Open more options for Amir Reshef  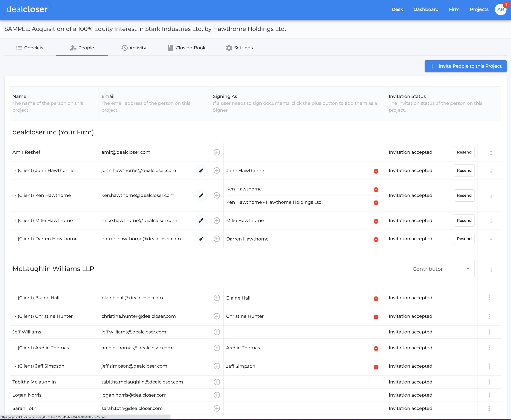(x=491, y=153)
